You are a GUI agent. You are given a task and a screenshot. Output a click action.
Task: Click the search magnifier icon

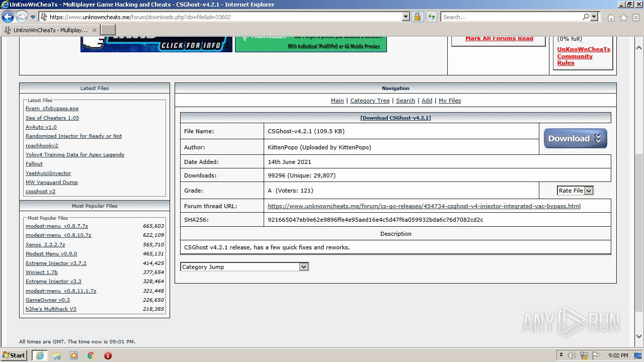coord(586,17)
